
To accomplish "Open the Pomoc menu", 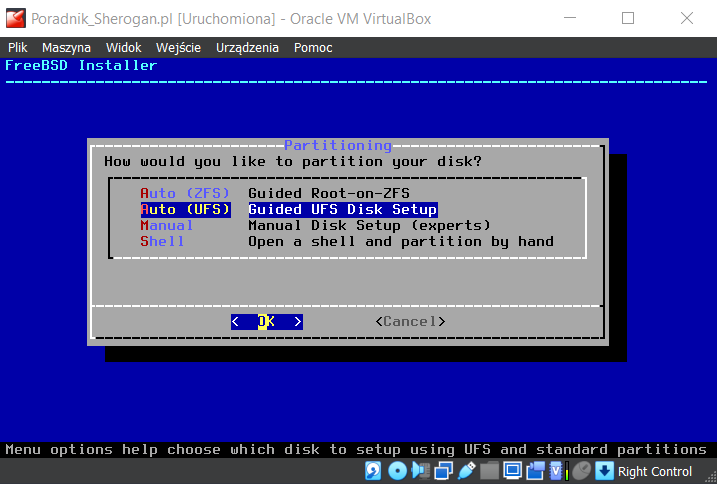I will click(313, 47).
